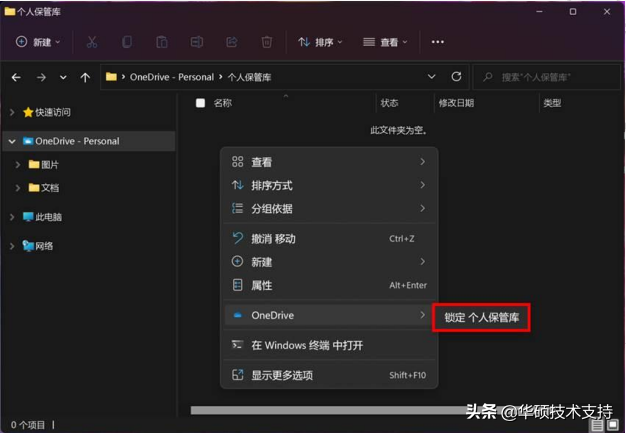The width and height of the screenshot is (626, 433).
Task: Click the folder icon in address bar
Action: 111,77
